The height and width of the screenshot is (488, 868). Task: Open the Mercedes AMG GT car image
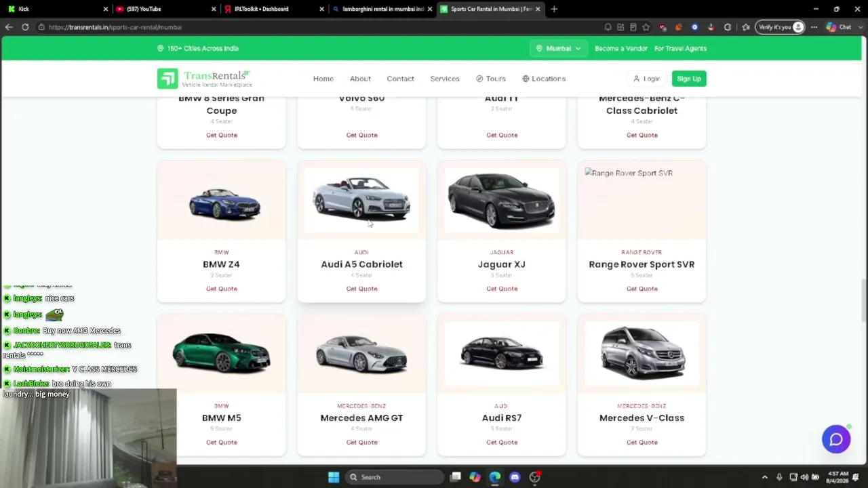click(361, 353)
